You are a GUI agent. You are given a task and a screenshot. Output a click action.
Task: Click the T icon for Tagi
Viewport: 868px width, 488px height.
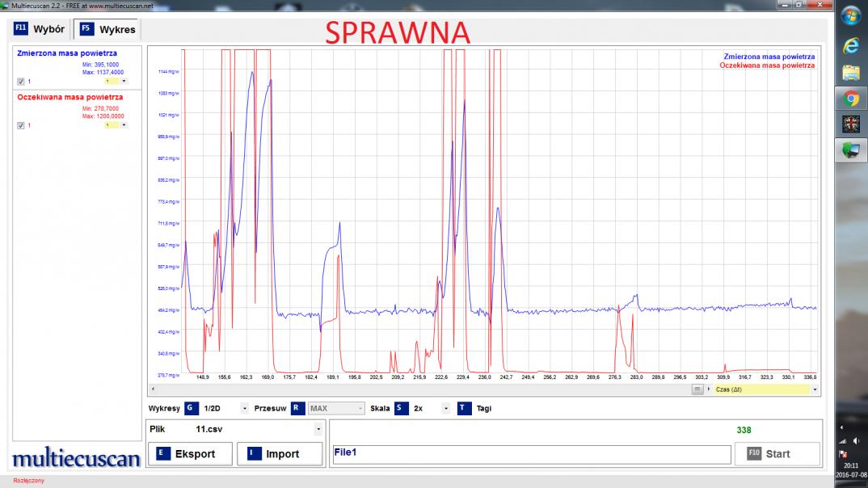(x=464, y=409)
